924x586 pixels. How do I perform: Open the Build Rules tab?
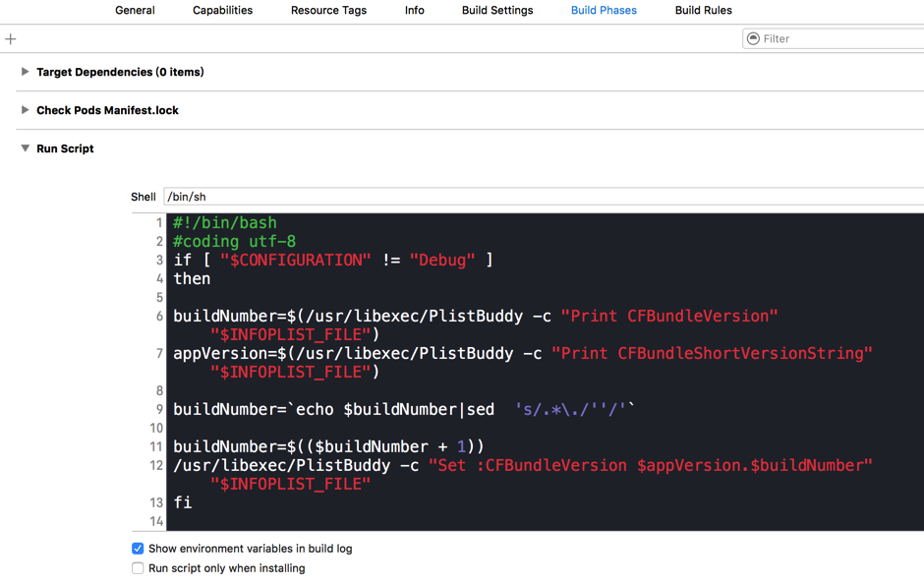(703, 10)
